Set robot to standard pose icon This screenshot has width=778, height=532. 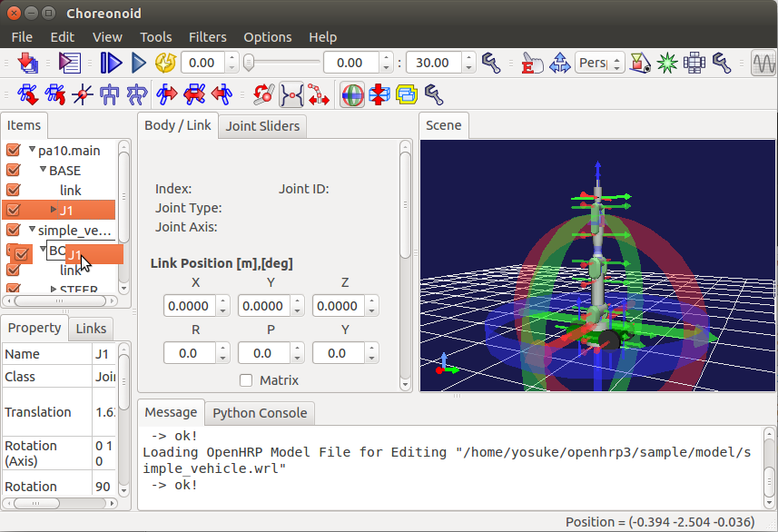pos(137,94)
